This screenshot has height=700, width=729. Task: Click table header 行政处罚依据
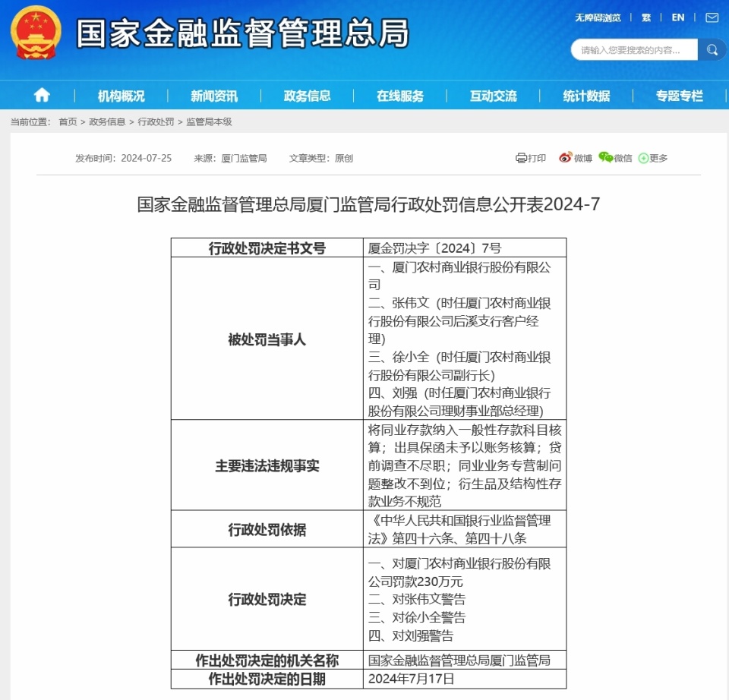(267, 529)
